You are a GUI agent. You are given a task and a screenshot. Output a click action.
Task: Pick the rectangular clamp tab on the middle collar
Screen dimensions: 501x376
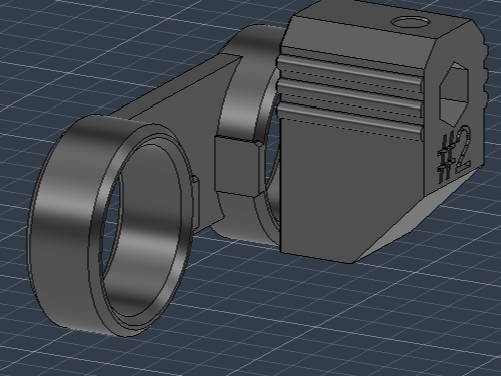point(237,166)
